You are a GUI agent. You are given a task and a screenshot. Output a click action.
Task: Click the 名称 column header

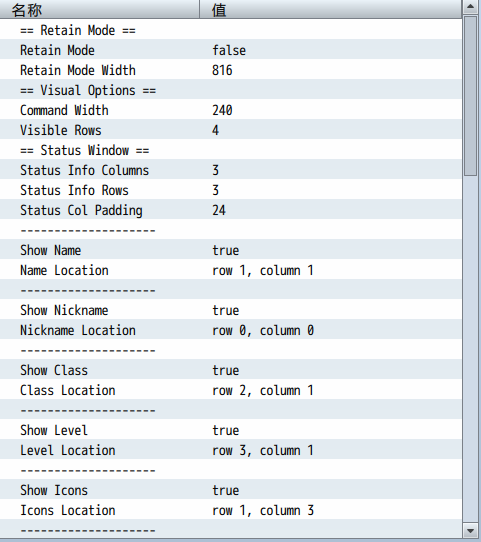coord(100,9)
